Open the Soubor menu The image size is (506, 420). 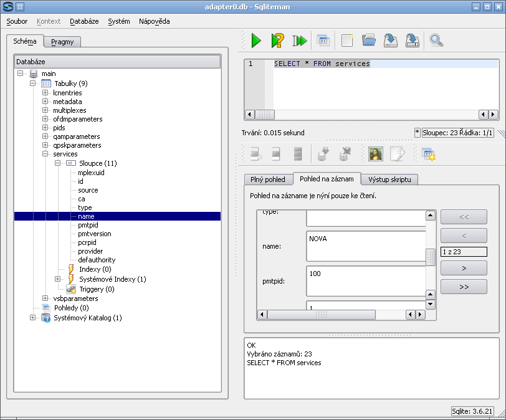point(17,21)
